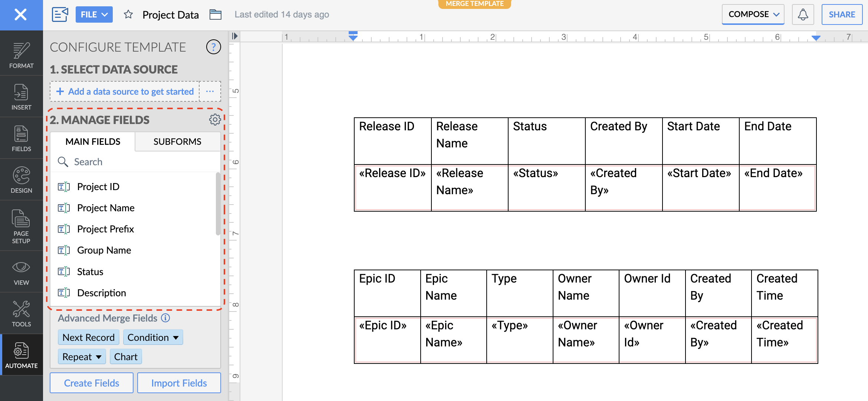Click the Manage Fields settings gear
The image size is (868, 401).
coord(215,120)
